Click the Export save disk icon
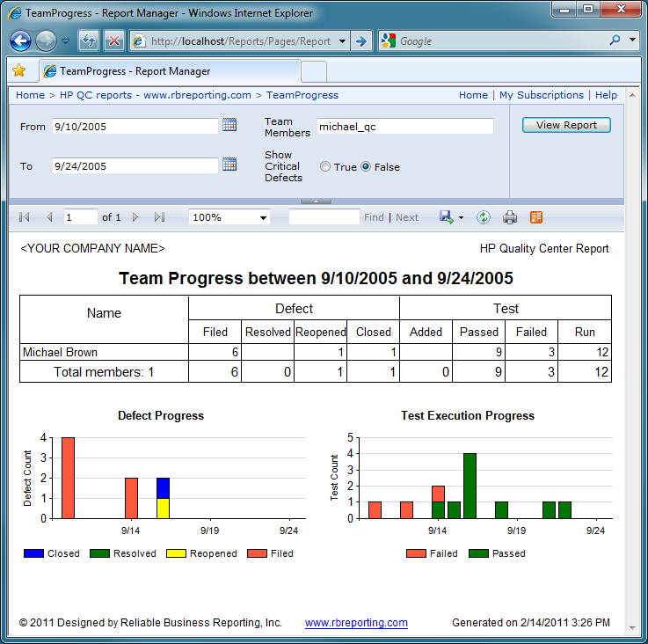The height and width of the screenshot is (644, 648). click(x=447, y=217)
